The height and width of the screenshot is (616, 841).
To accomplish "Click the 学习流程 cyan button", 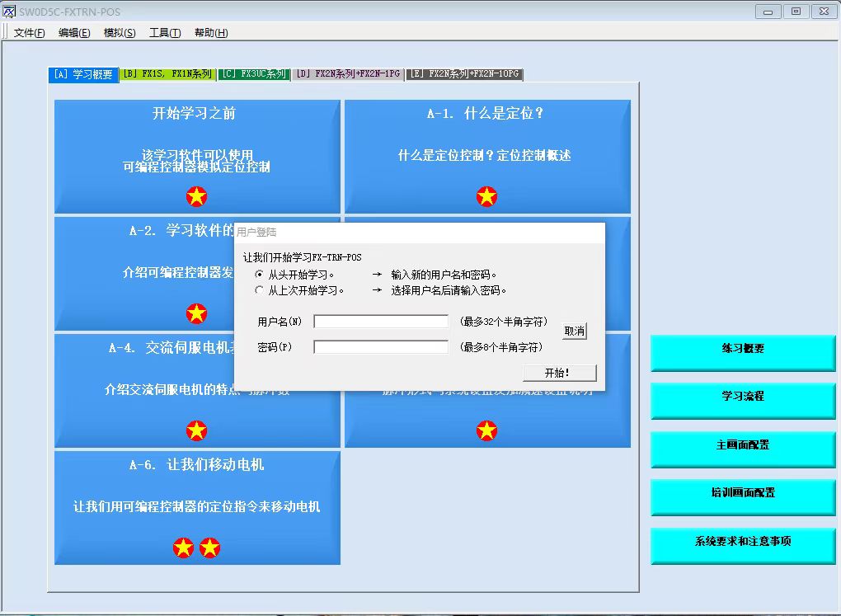I will (x=742, y=397).
